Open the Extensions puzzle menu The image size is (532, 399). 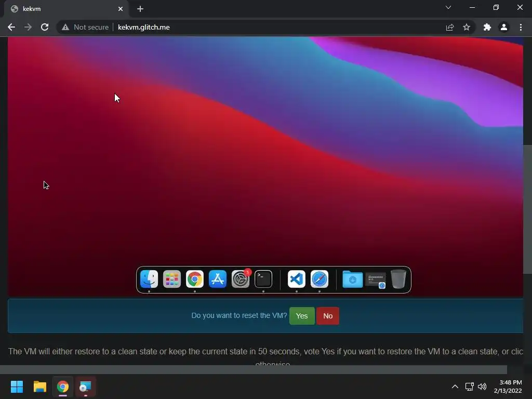click(x=487, y=27)
